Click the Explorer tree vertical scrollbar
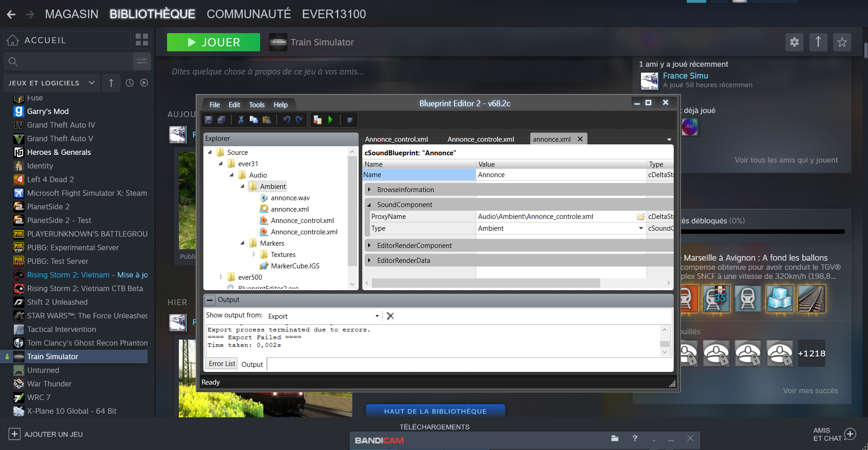The height and width of the screenshot is (450, 868). (352, 211)
